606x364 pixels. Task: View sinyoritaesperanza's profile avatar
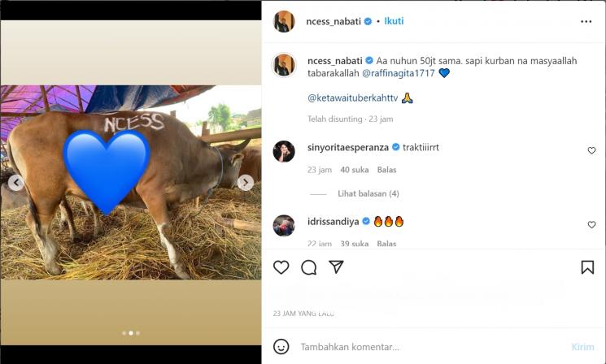pyautogui.click(x=284, y=151)
